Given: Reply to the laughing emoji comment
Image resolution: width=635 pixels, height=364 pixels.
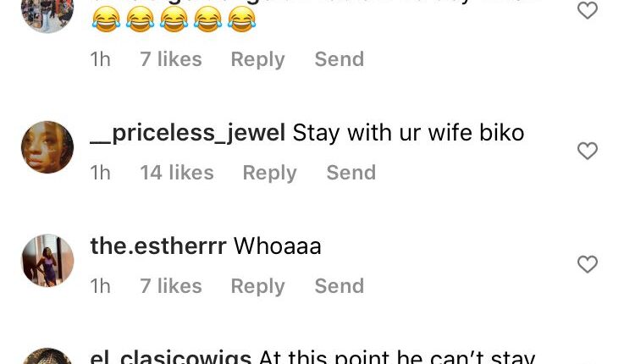Looking at the screenshot, I should click(x=257, y=59).
